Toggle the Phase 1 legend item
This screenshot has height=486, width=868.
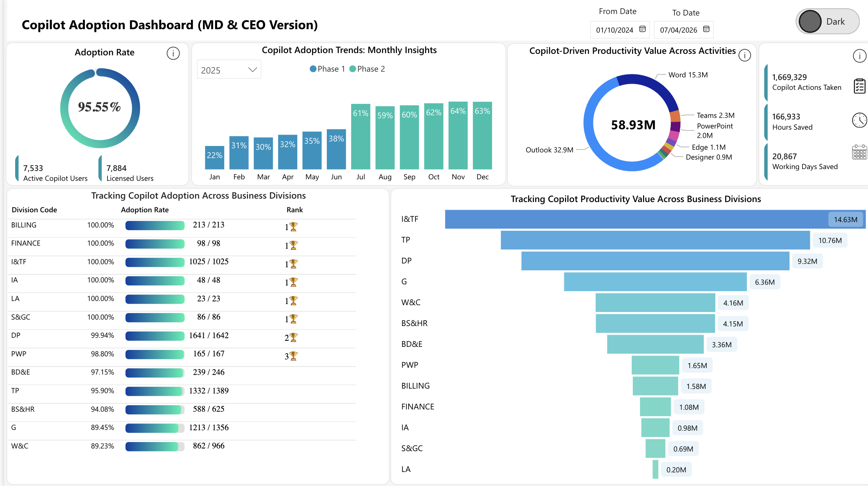pyautogui.click(x=327, y=69)
